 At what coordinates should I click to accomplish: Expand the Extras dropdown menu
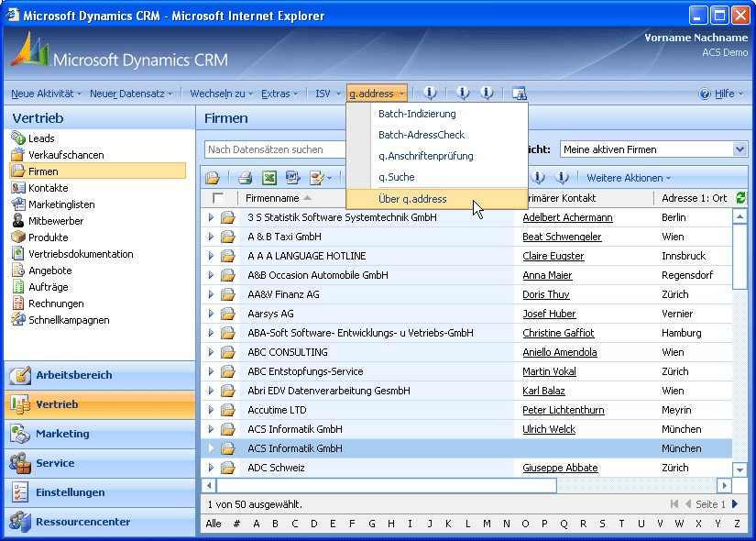click(279, 94)
